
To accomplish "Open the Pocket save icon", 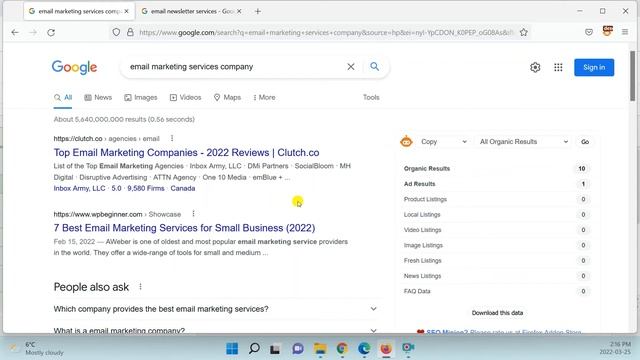I will [x=589, y=32].
